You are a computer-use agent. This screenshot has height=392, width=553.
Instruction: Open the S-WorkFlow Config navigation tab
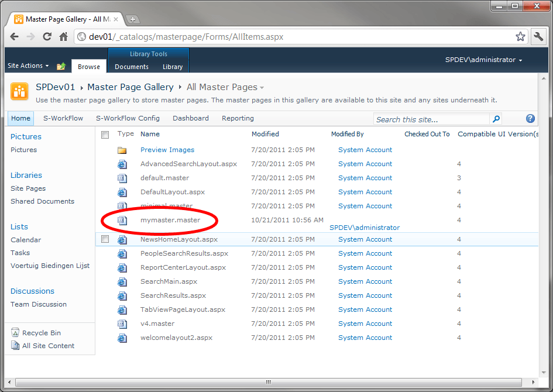point(128,118)
